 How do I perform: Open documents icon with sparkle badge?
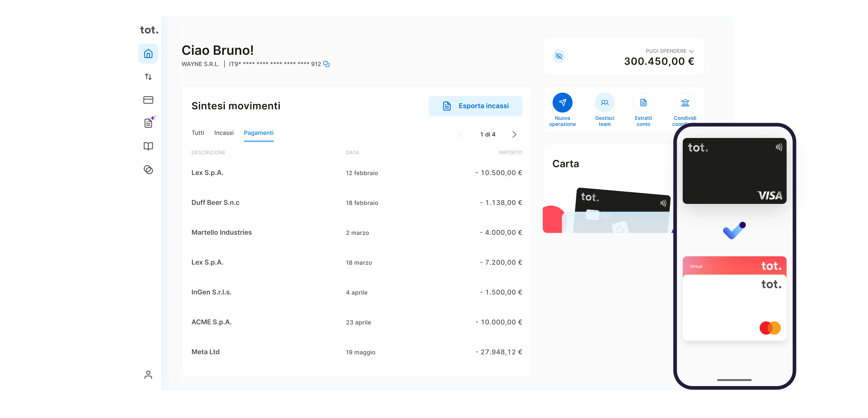[148, 123]
